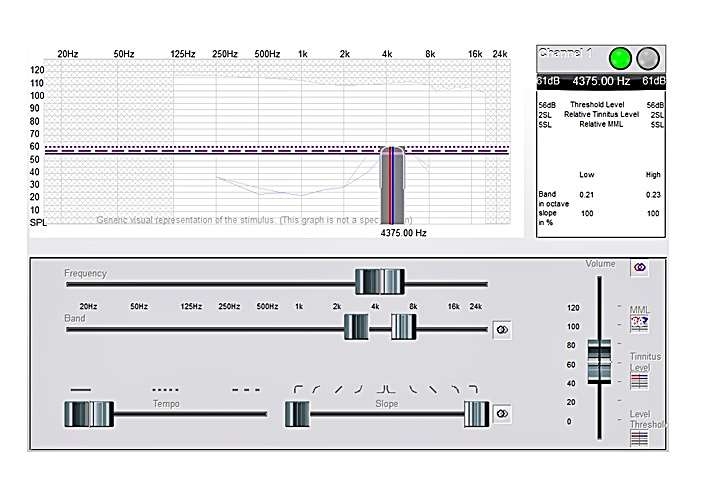Click the Volume slider handle

pos(599,361)
